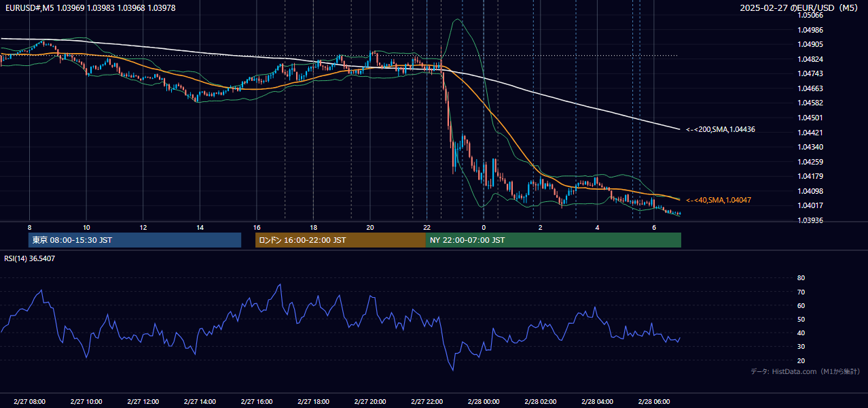The width and height of the screenshot is (868, 408).
Task: Click price axis value 1.04421
Action: (810, 133)
